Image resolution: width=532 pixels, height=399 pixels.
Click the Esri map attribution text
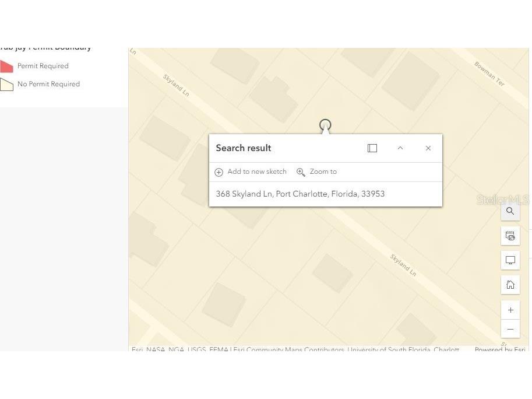click(x=295, y=349)
